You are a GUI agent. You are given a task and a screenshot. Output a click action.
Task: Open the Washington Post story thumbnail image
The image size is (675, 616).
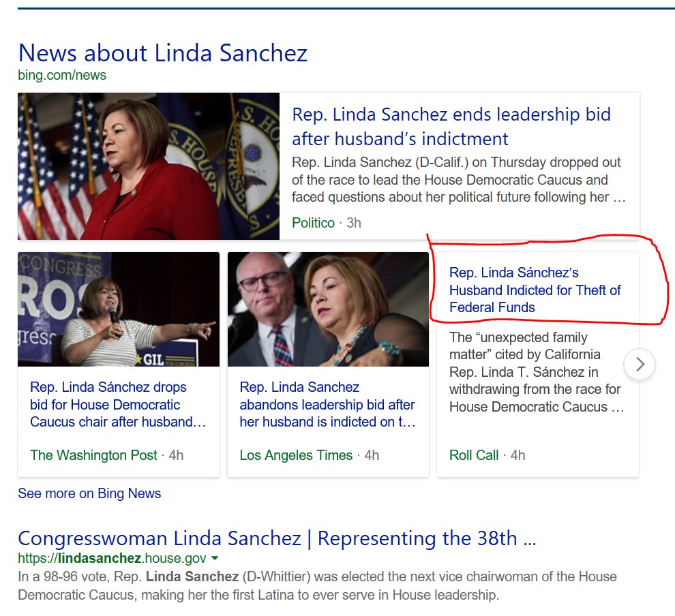[x=119, y=309]
